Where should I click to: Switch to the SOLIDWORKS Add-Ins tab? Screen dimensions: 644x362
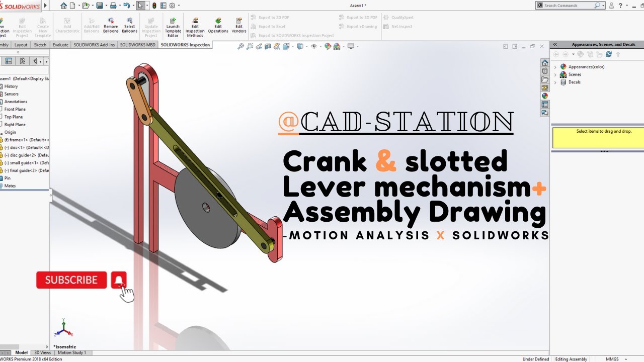[94, 45]
